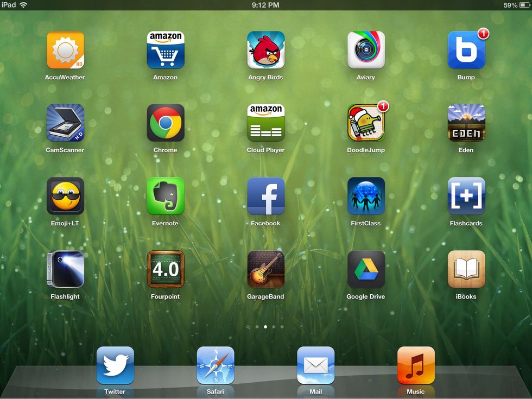Launch the FirstClass app

(366, 196)
